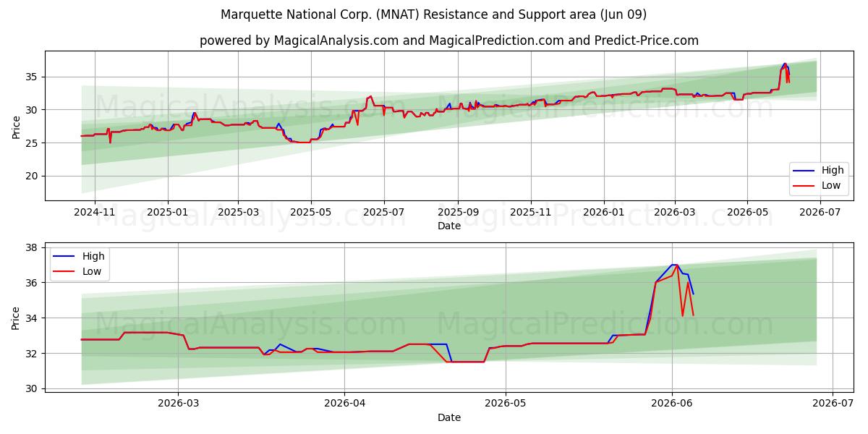Click the '25' price tick on top chart
868x434 pixels.
tap(33, 143)
